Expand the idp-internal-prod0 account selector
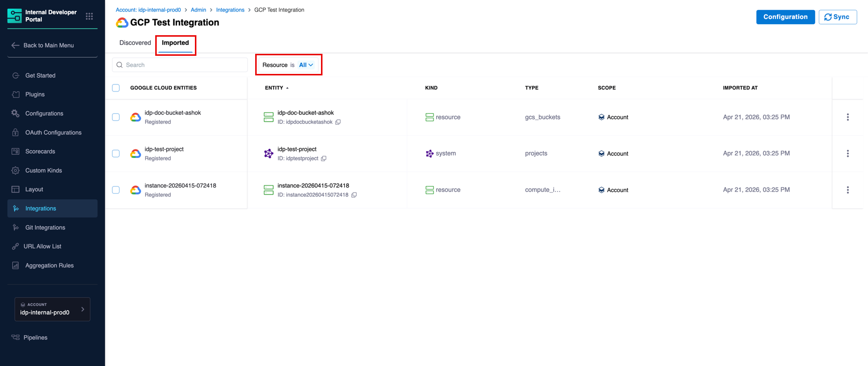 point(52,309)
